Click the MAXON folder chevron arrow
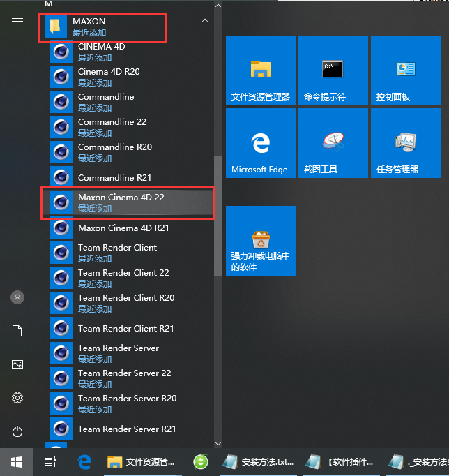 click(204, 21)
